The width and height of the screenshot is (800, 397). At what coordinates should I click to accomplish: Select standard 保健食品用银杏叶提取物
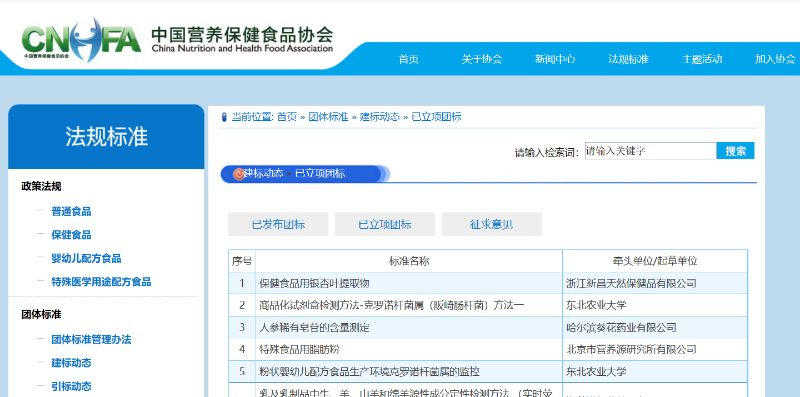tap(314, 284)
